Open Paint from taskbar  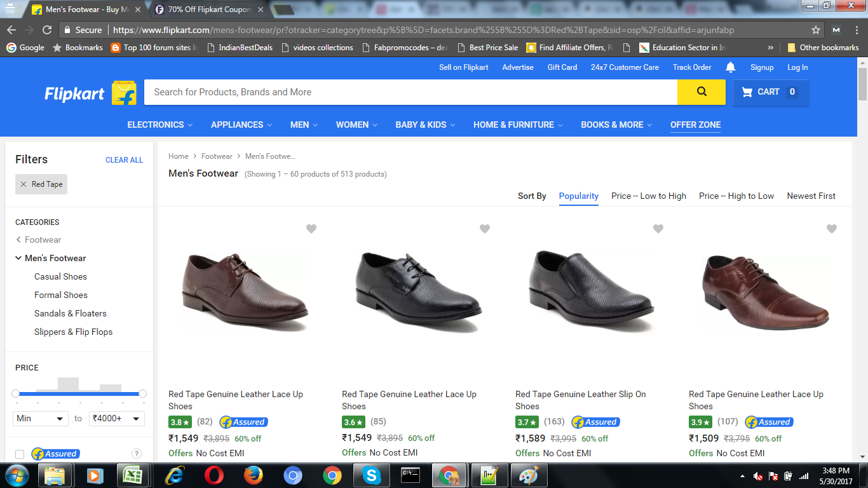(529, 475)
